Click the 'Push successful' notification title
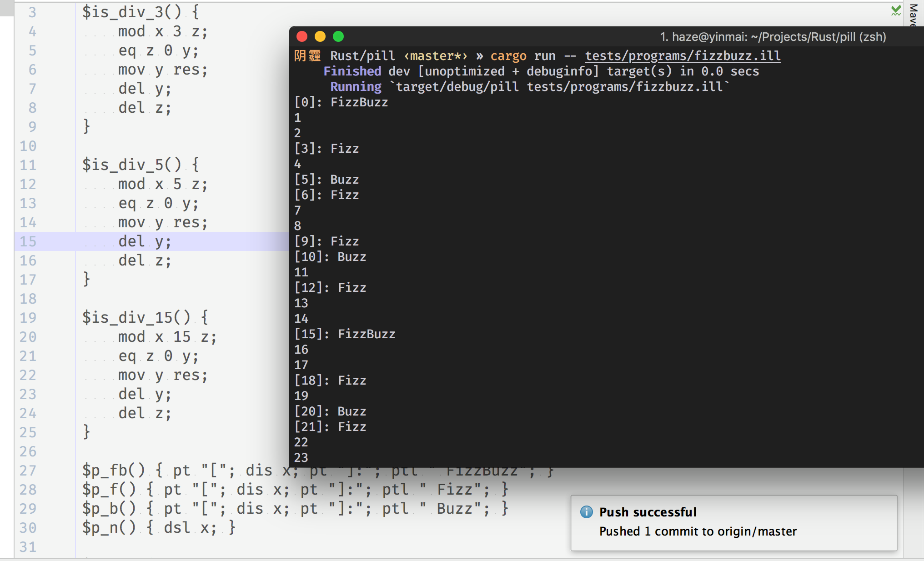This screenshot has height=561, width=924. tap(648, 512)
